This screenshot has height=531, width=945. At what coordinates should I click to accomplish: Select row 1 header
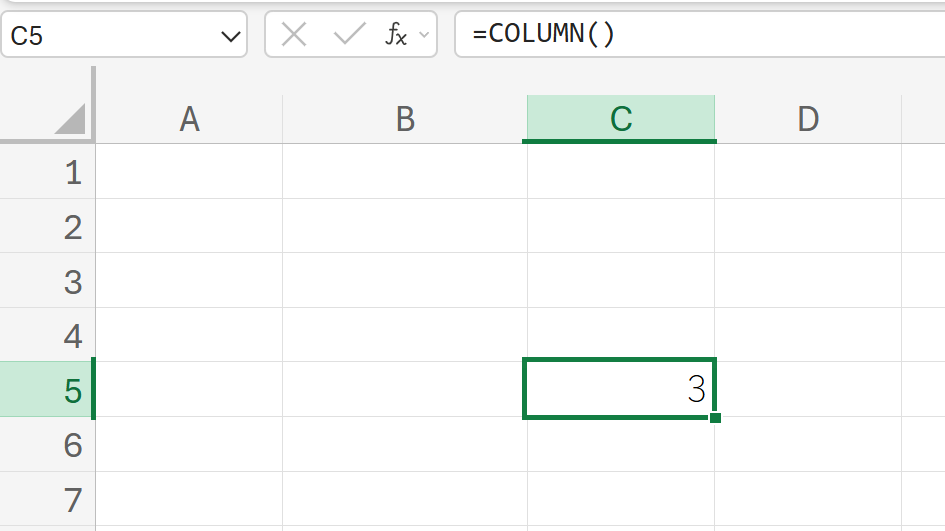click(x=72, y=173)
